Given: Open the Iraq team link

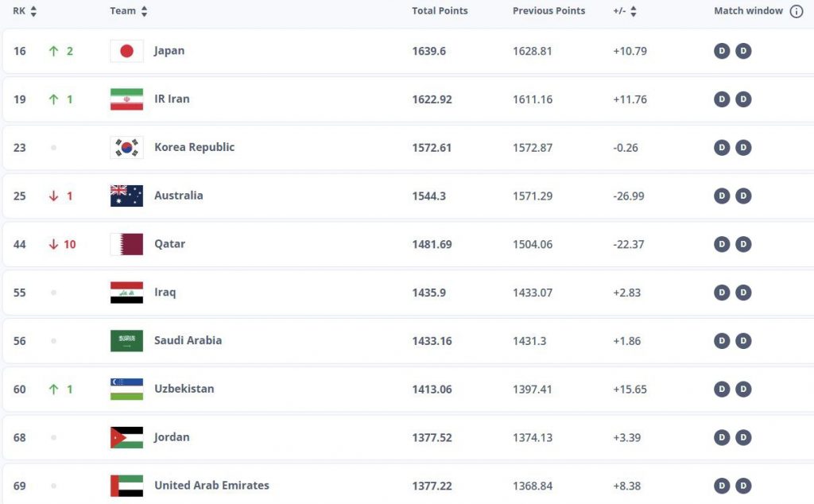Looking at the screenshot, I should 165,293.
